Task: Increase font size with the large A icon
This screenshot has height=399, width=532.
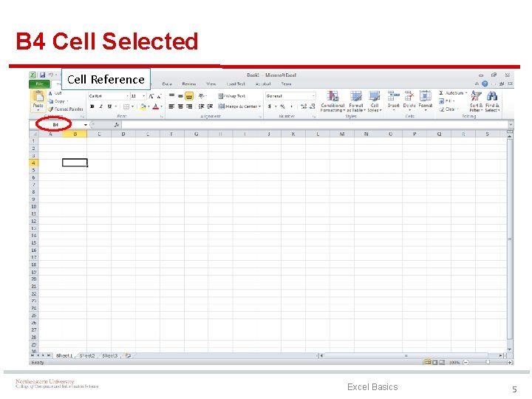Action: 151,96
